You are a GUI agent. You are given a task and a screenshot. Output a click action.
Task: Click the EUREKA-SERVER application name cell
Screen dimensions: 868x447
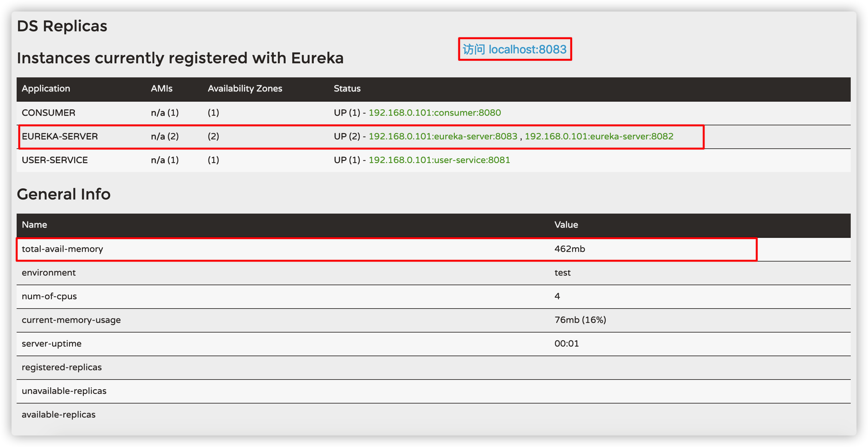[59, 137]
